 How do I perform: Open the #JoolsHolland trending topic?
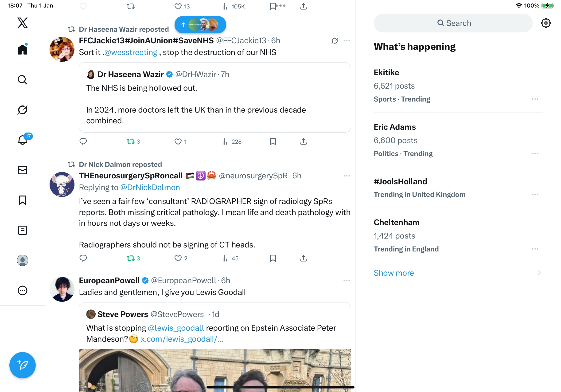pos(400,182)
